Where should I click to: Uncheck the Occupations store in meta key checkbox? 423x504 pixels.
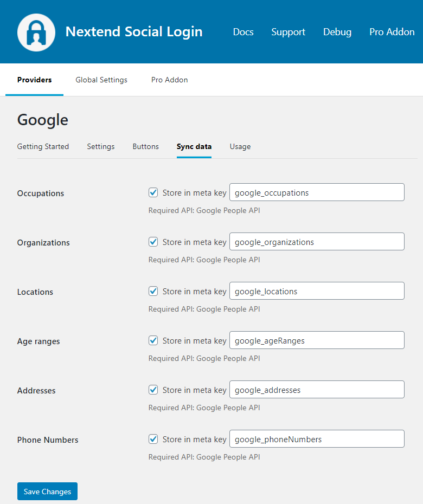[153, 192]
